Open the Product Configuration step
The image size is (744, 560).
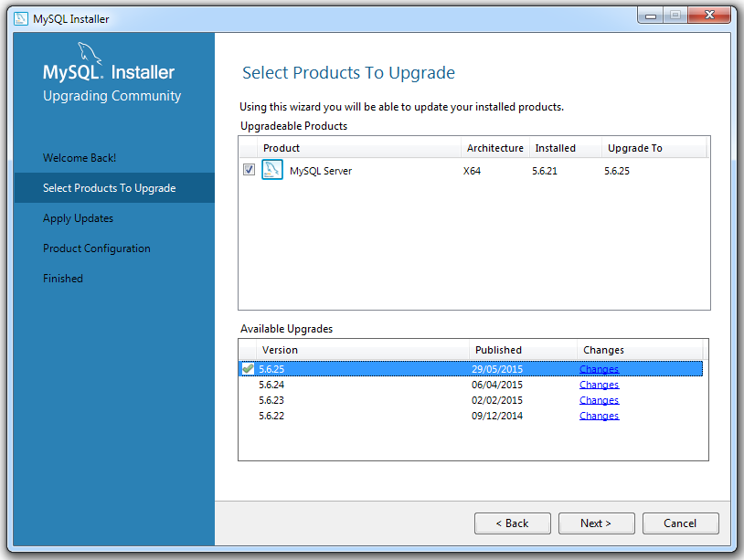click(96, 248)
